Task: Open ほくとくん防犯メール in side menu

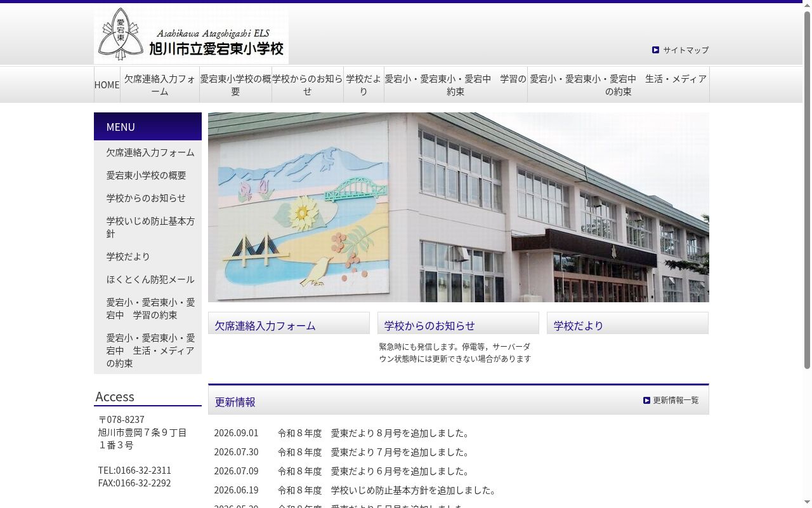Action: (150, 279)
